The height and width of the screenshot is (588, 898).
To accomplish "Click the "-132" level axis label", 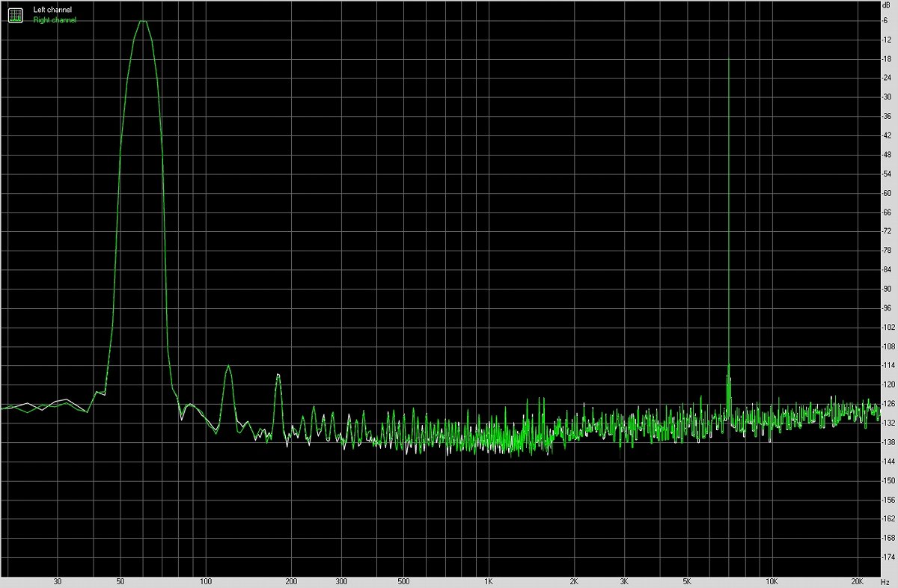I will pyautogui.click(x=888, y=423).
